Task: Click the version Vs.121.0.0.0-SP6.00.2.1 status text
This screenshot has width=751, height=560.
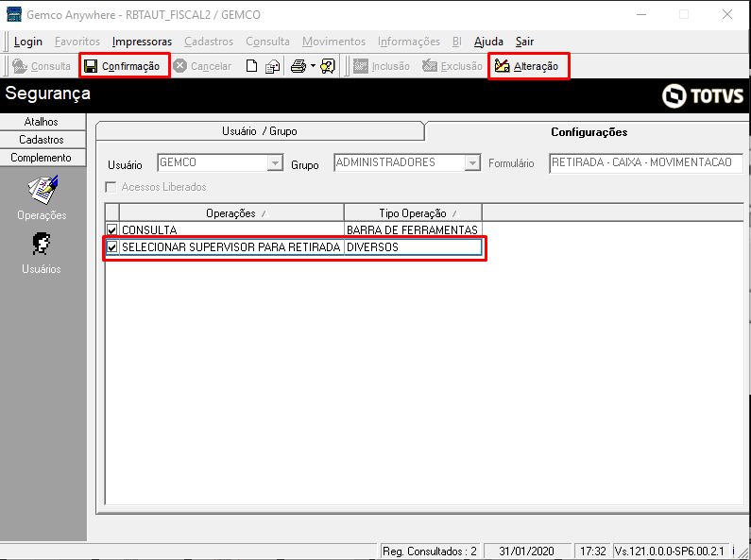Action: [670, 552]
